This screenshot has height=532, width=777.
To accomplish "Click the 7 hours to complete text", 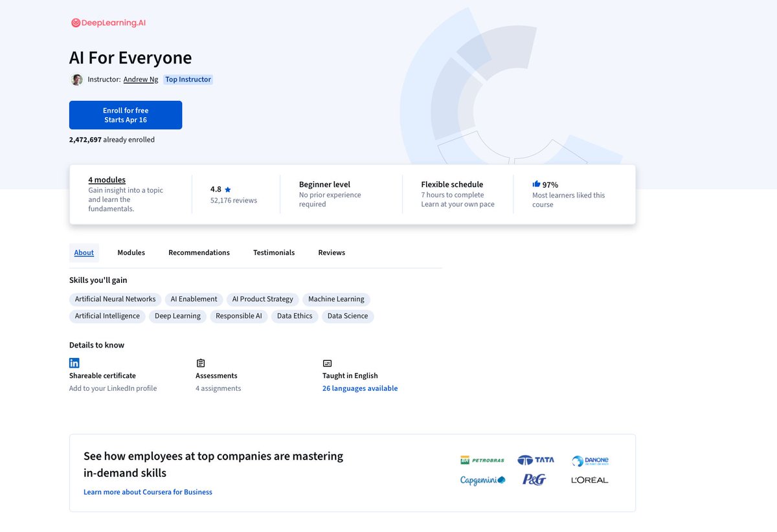I will (453, 195).
